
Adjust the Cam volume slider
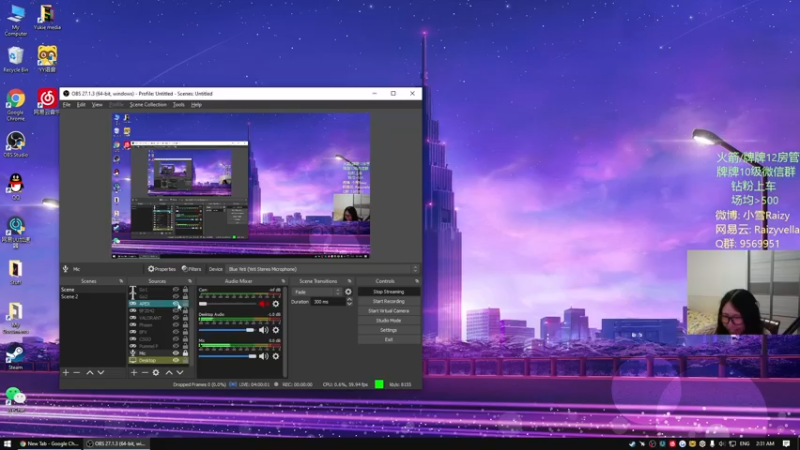tap(227, 304)
